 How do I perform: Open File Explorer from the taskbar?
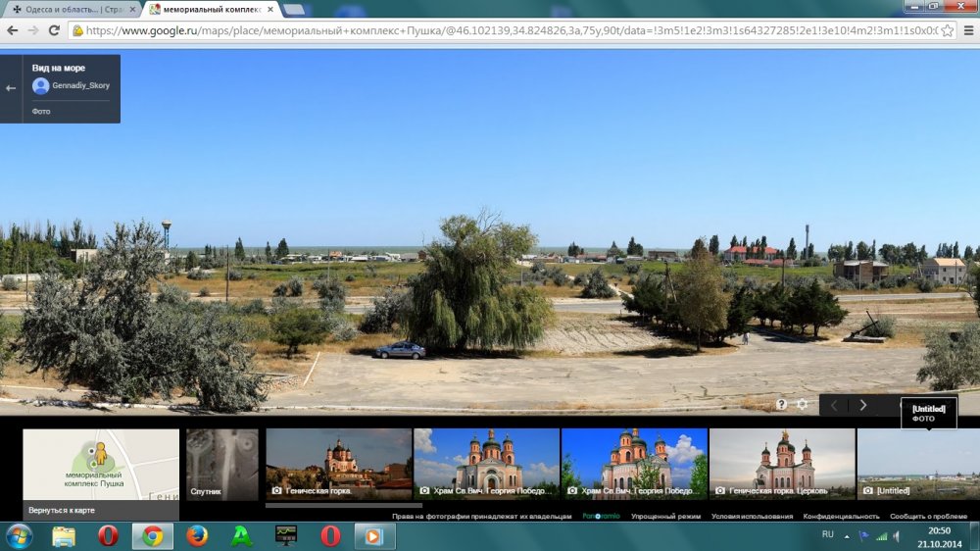pyautogui.click(x=63, y=536)
